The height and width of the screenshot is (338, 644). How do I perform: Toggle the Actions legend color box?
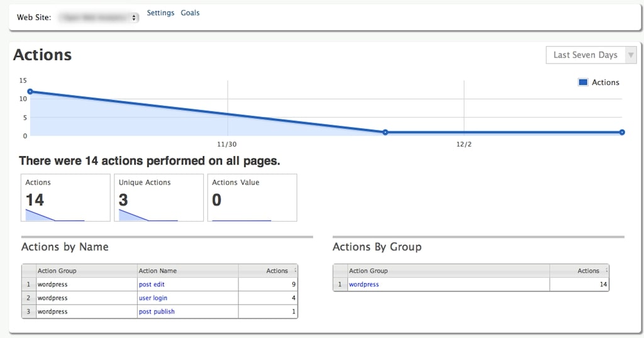point(583,82)
